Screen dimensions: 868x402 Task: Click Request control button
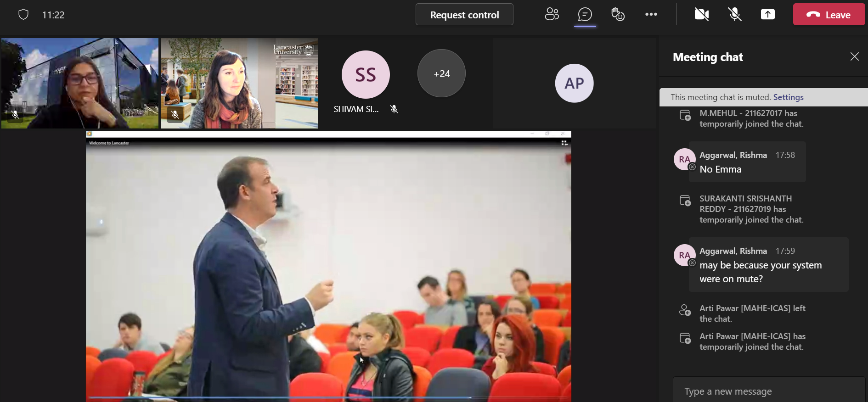[464, 15]
